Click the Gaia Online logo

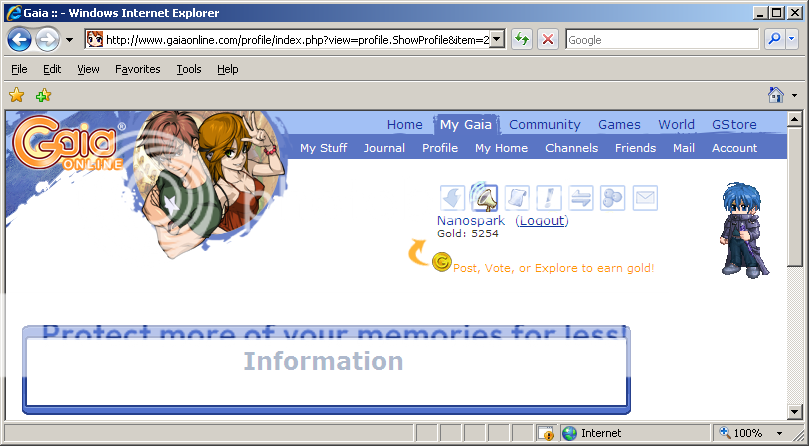coord(68,144)
